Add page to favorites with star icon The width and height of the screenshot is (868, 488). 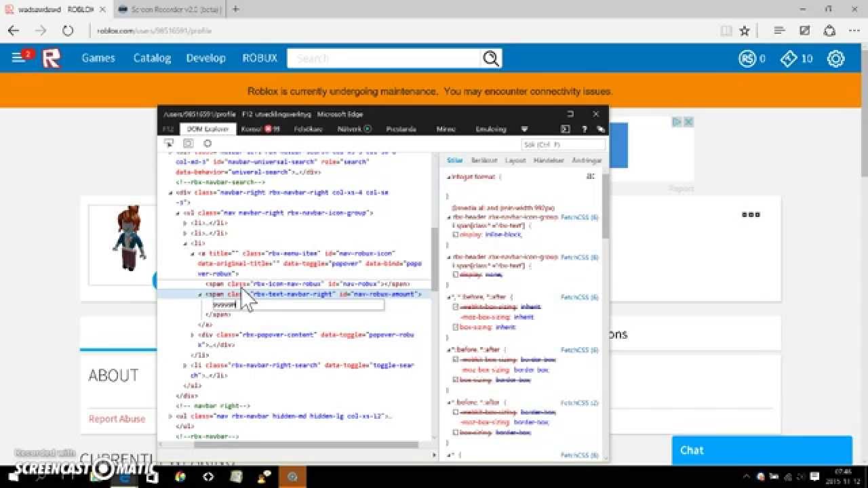click(x=745, y=30)
